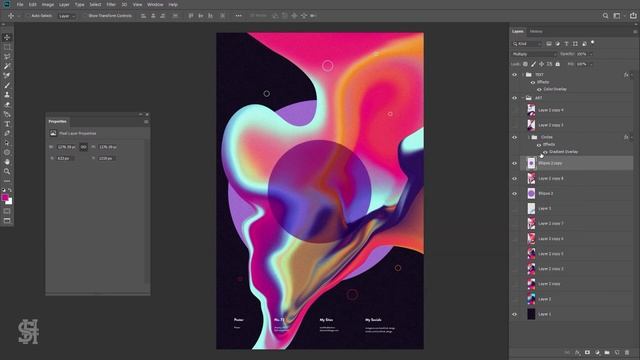Filter layers by type layers
This screenshot has width=640, height=360.
566,44
